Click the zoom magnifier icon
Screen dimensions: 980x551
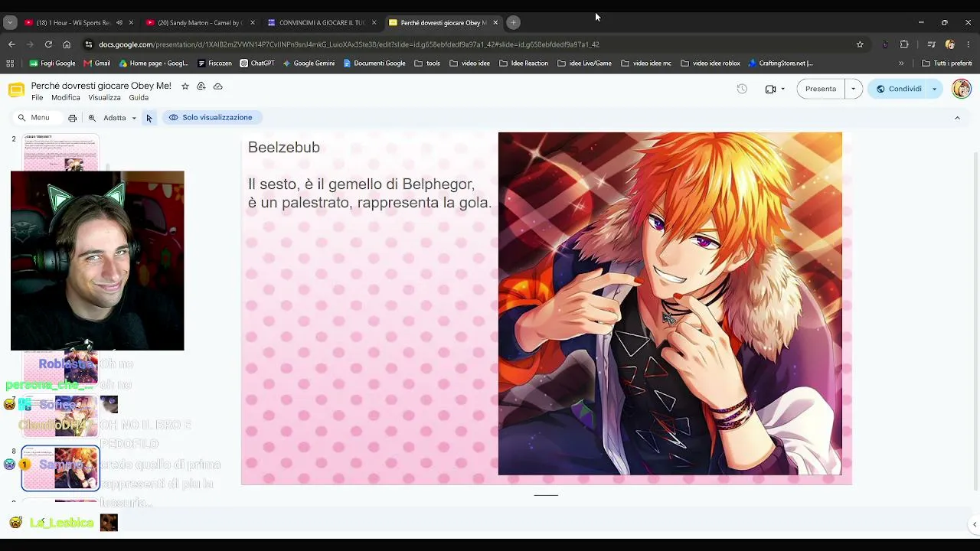pos(92,118)
